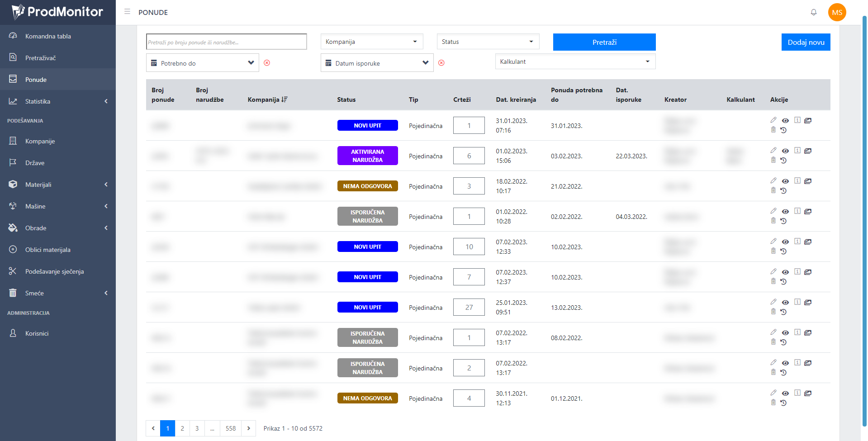This screenshot has width=868, height=441.
Task: Click eye icon for the 07.02.2023 12:37 offer
Action: (x=785, y=272)
